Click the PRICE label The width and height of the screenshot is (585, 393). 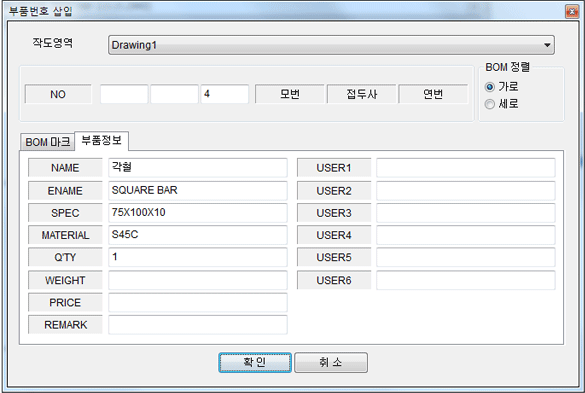65,302
